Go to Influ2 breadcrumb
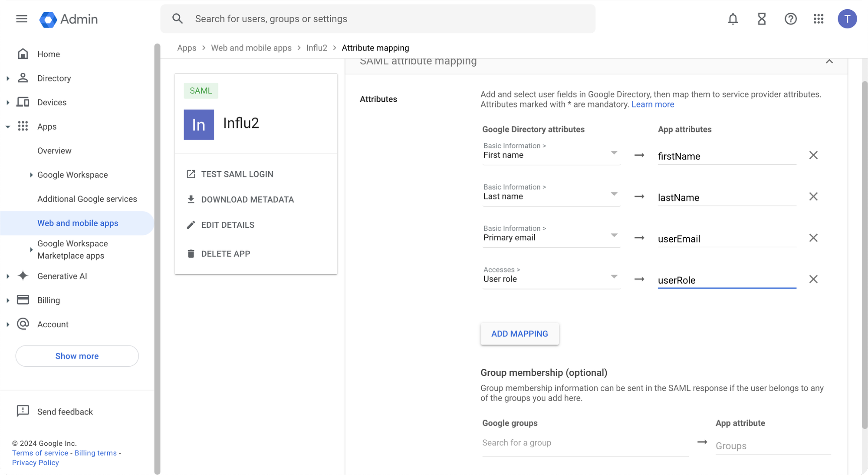The height and width of the screenshot is (475, 868). (316, 48)
